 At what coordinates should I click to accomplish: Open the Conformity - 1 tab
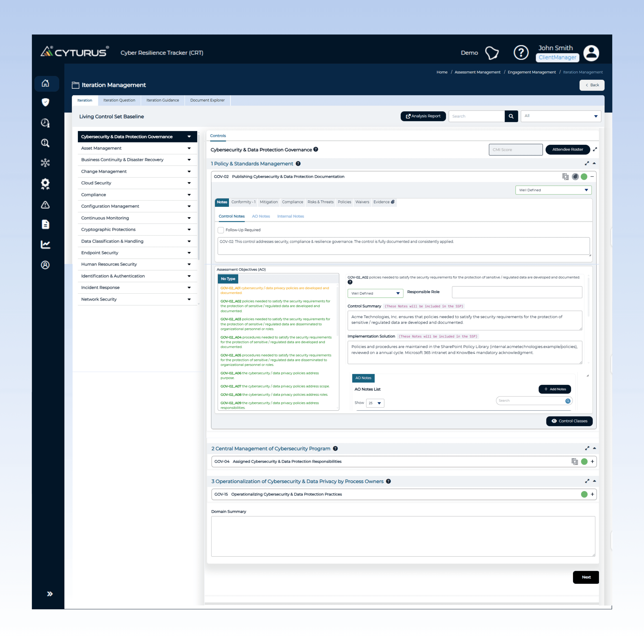[243, 202]
